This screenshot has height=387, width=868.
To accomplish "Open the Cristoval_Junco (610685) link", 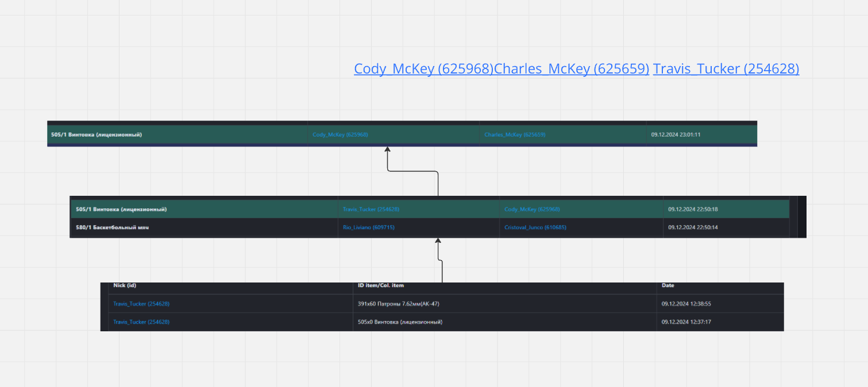I will 535,228.
